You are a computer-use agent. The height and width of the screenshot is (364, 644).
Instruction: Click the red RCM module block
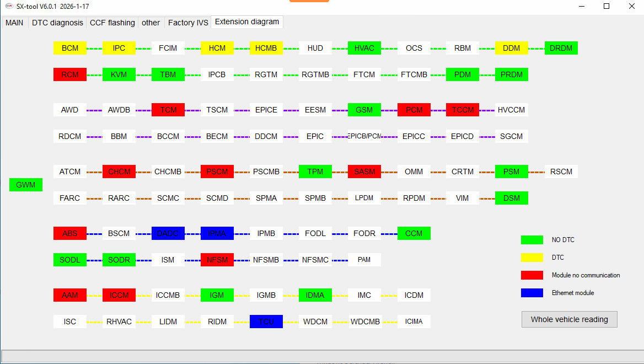coord(70,74)
